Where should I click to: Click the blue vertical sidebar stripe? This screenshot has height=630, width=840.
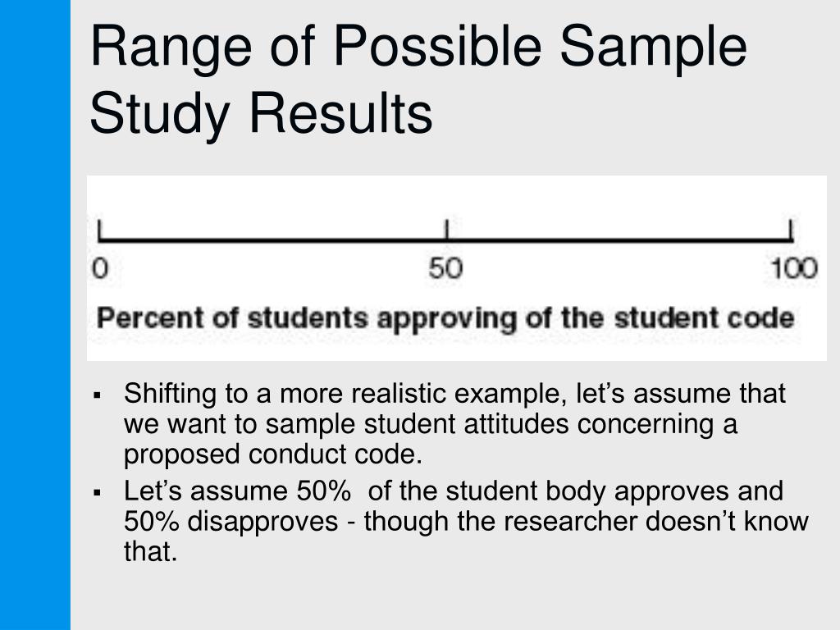tap(34, 315)
